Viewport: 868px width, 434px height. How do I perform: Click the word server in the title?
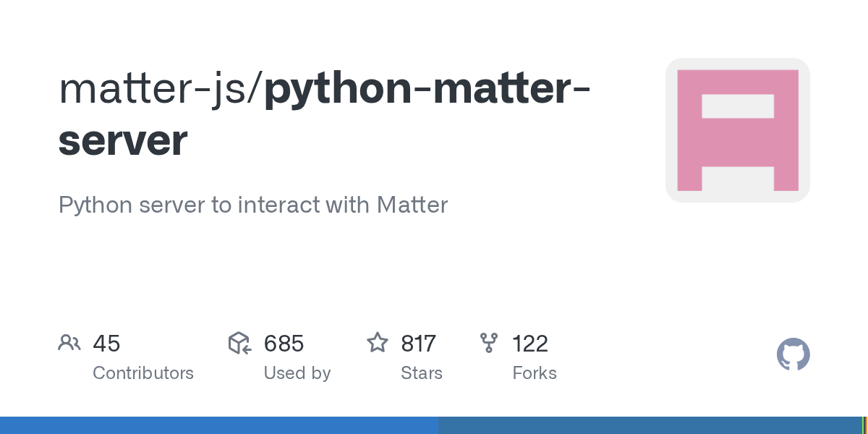123,140
